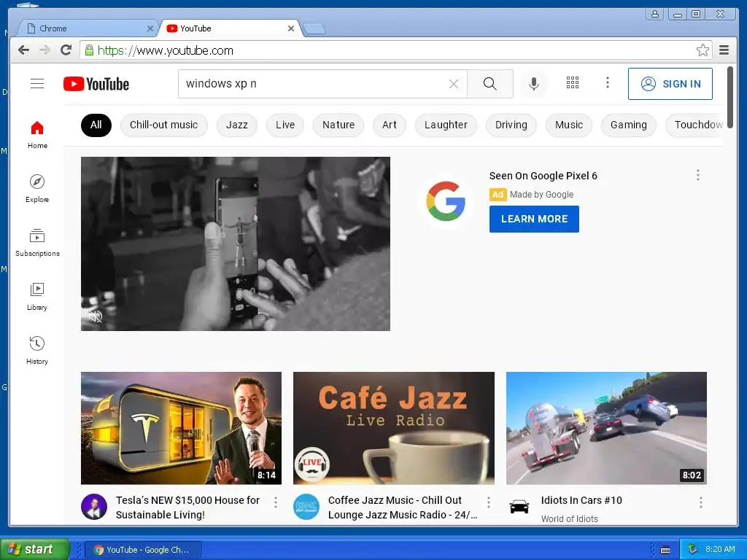The height and width of the screenshot is (560, 747).
Task: Go back with the browser back arrow
Action: [23, 50]
